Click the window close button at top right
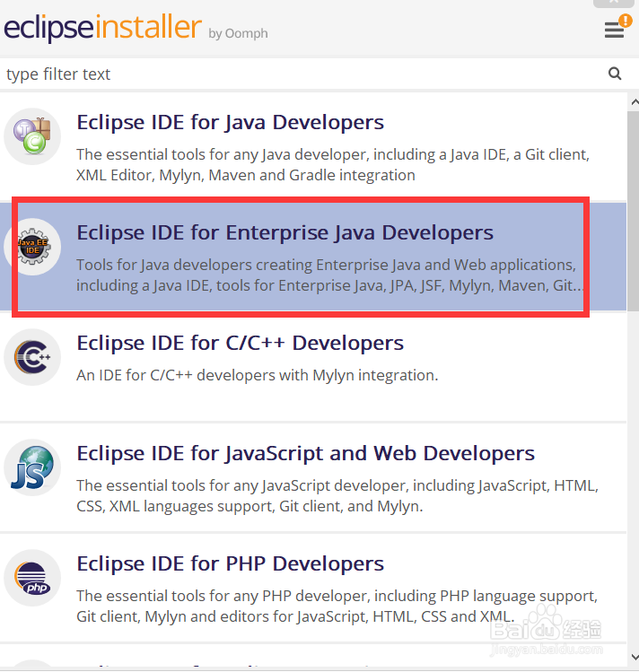 coord(614,3)
